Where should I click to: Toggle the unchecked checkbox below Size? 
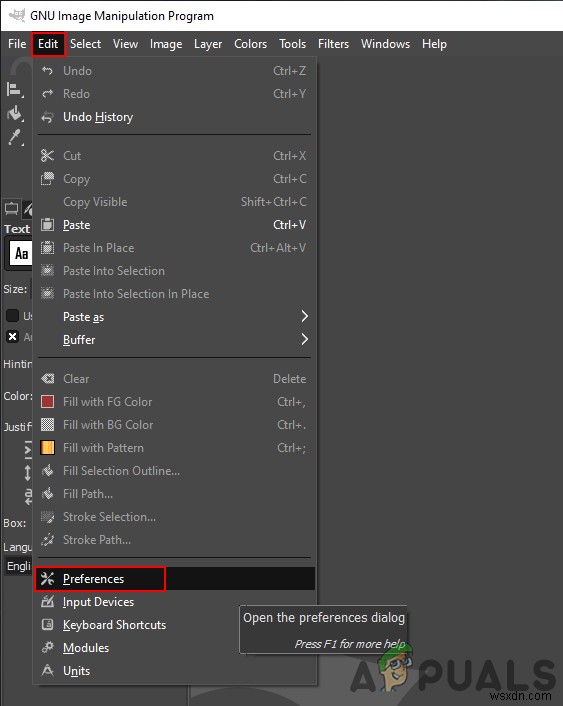(x=12, y=316)
